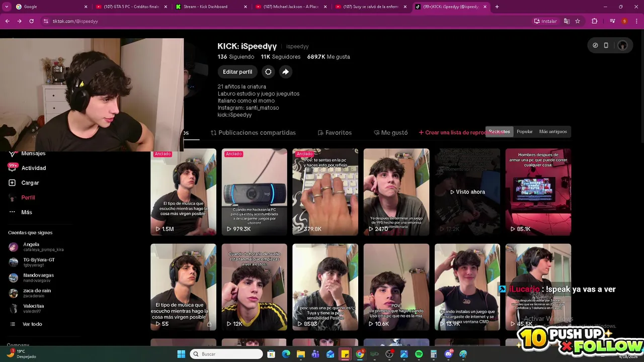Click the phone app icon in header
Image resolution: width=644 pixels, height=362 pixels.
pos(606,45)
